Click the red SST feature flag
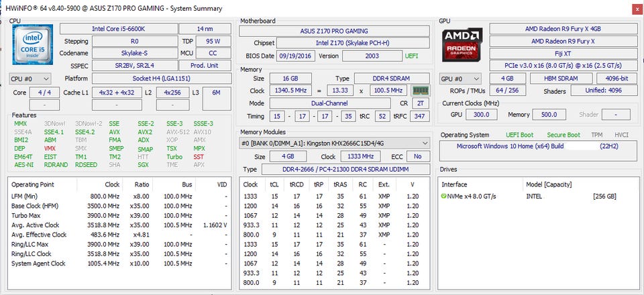This screenshot has height=295, width=644. [x=199, y=157]
